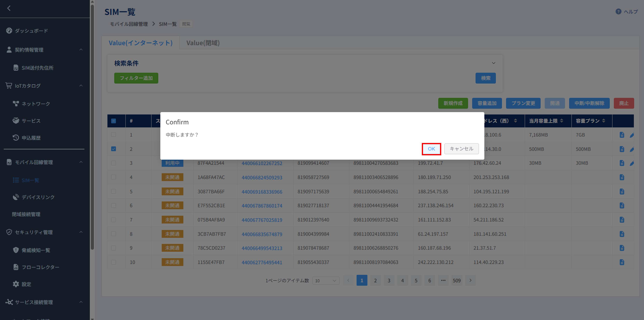Collapse the モバイル回線管理 sidebar section
The image size is (644, 320).
(81, 162)
